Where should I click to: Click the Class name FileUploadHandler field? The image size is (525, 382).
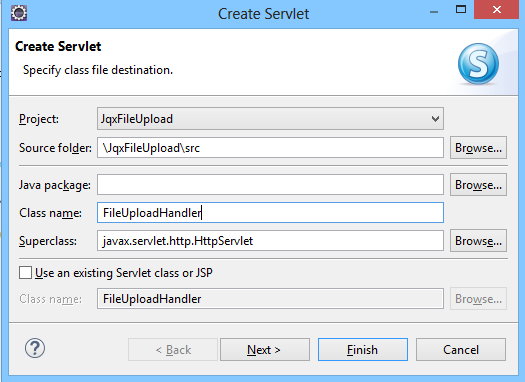pos(270,212)
